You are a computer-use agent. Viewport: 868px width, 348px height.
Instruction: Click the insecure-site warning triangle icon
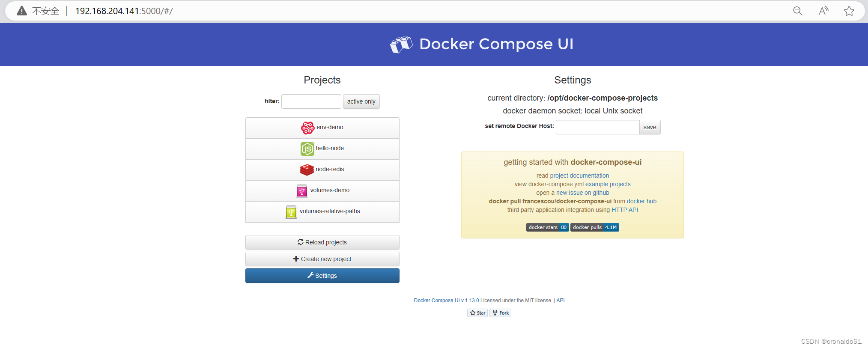pyautogui.click(x=22, y=11)
